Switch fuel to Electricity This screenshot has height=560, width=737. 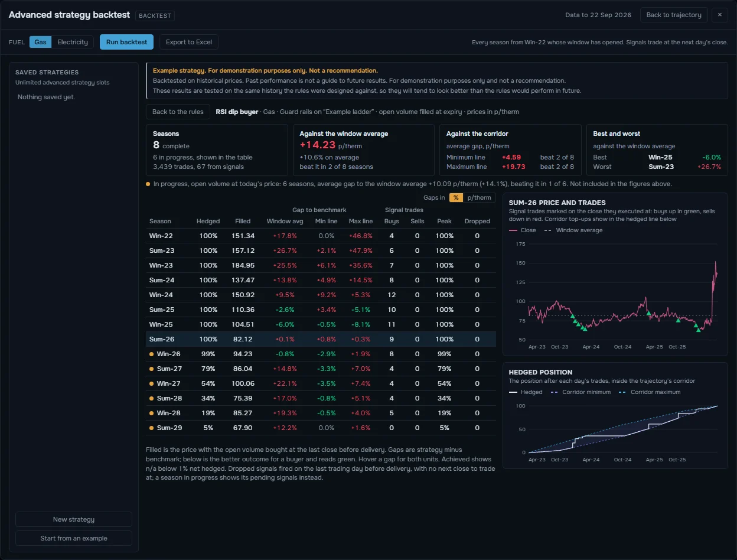[73, 42]
